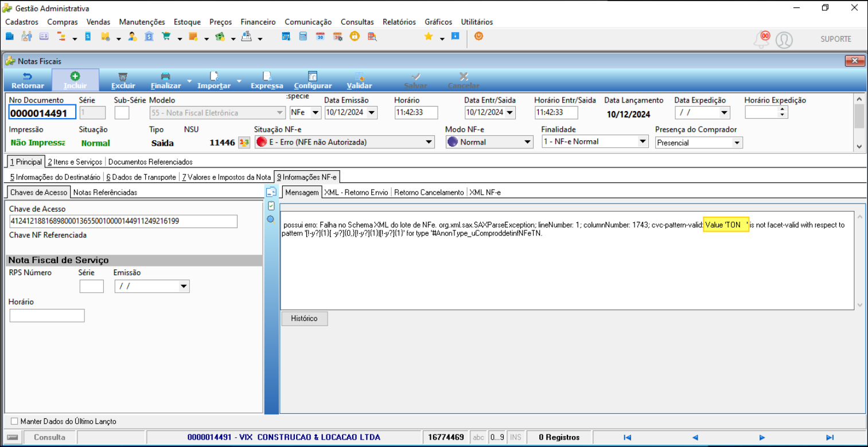Click the Horário Expedição spinner control
Screen dimensions: 868x447
[x=783, y=112]
